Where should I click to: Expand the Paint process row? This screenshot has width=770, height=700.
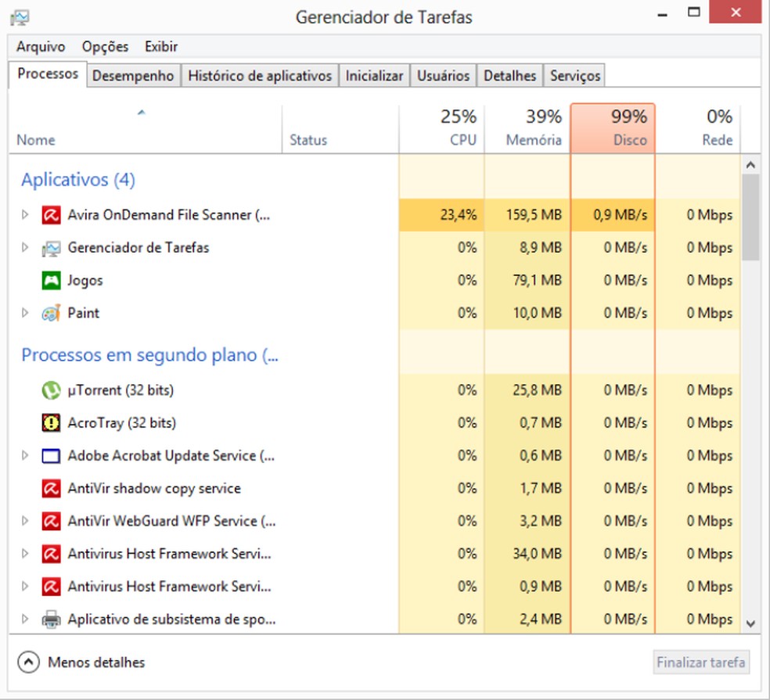[x=24, y=313]
